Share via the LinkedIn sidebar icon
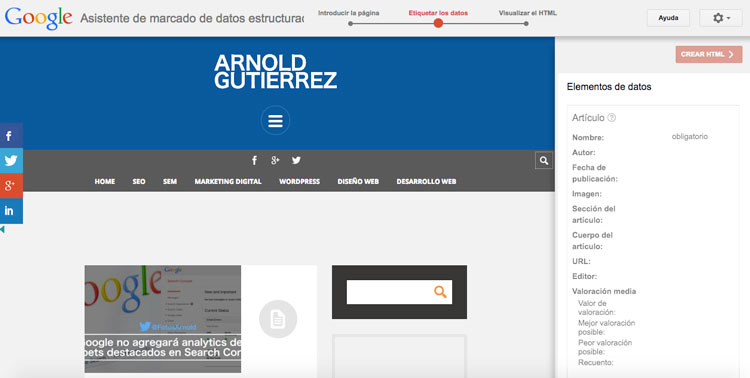Image resolution: width=750 pixels, height=378 pixels. (x=11, y=211)
